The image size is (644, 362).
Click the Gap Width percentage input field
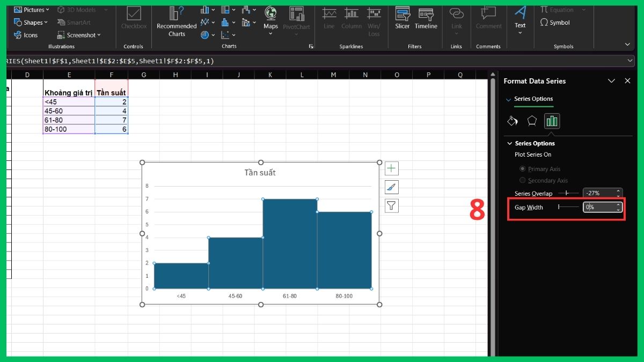599,207
